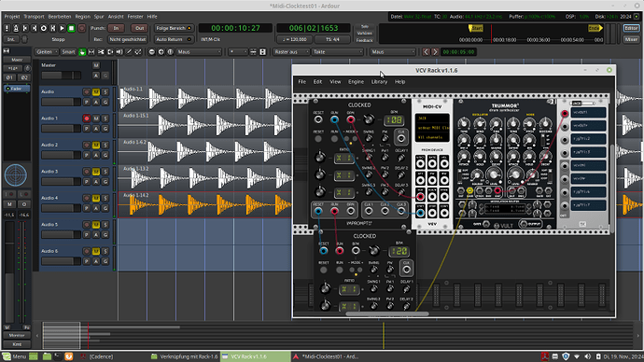Switch to the Editor window button

pyautogui.click(x=631, y=28)
